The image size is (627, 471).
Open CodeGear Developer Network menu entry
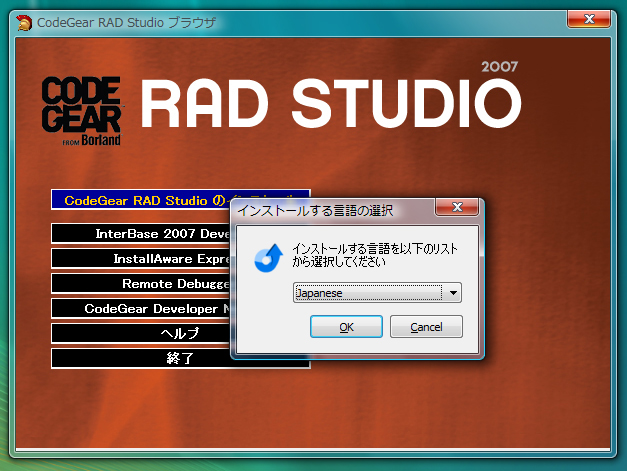tap(141, 308)
